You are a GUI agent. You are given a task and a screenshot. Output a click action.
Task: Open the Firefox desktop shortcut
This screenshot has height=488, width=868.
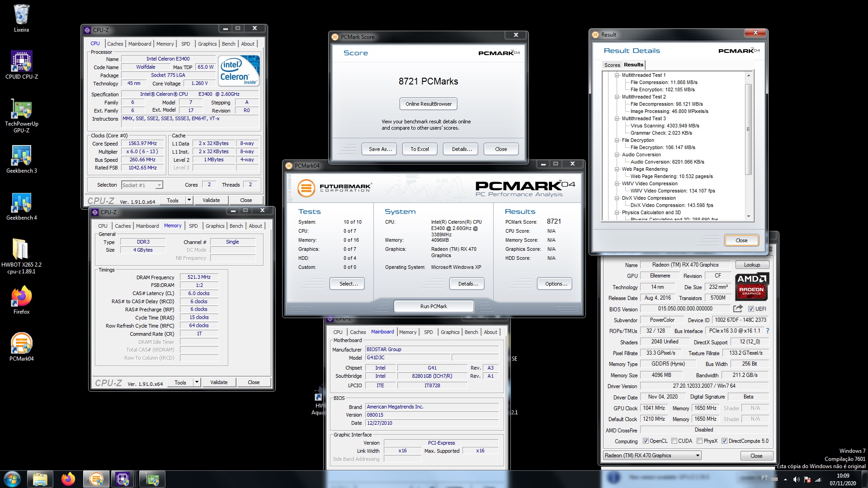click(x=21, y=300)
